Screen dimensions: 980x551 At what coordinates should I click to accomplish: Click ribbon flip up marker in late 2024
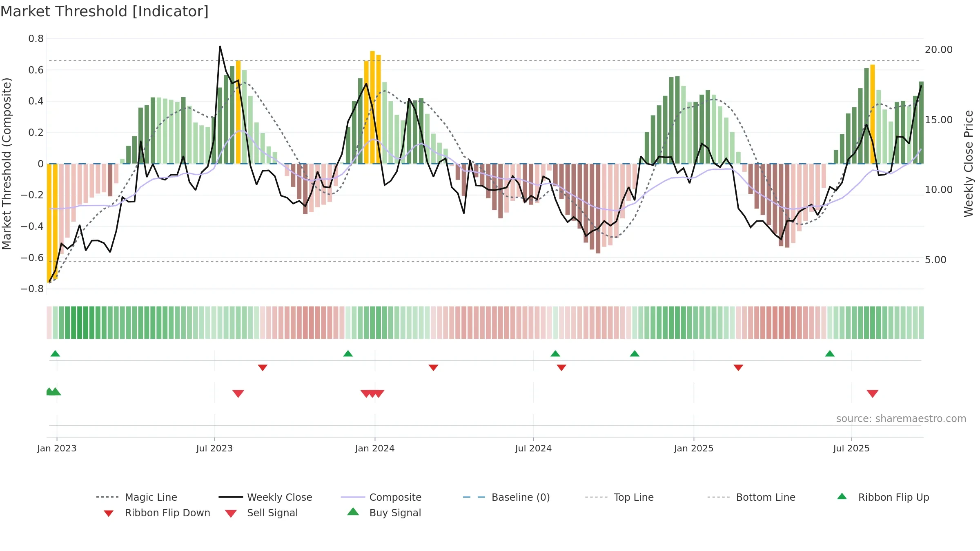tap(635, 353)
